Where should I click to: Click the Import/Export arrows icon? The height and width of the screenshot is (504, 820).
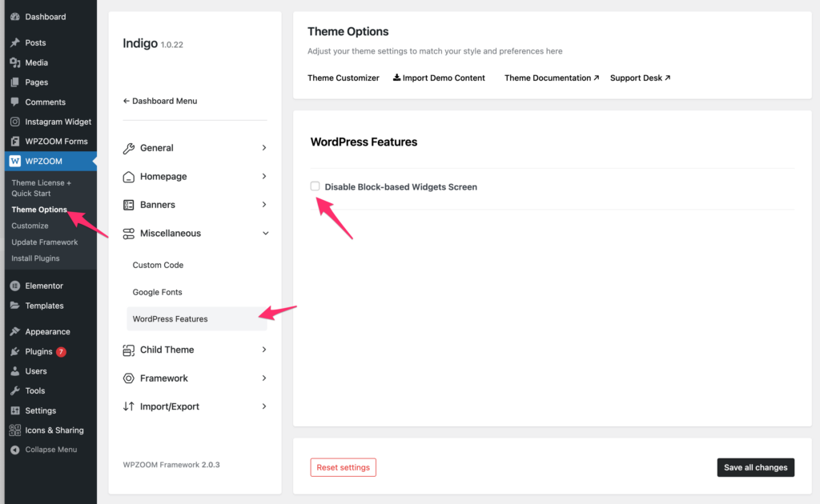pos(128,406)
